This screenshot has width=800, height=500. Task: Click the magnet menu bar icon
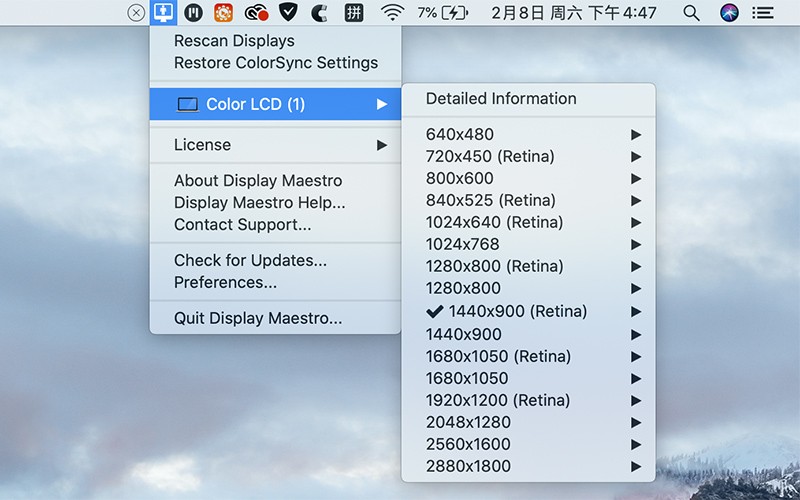coord(319,13)
